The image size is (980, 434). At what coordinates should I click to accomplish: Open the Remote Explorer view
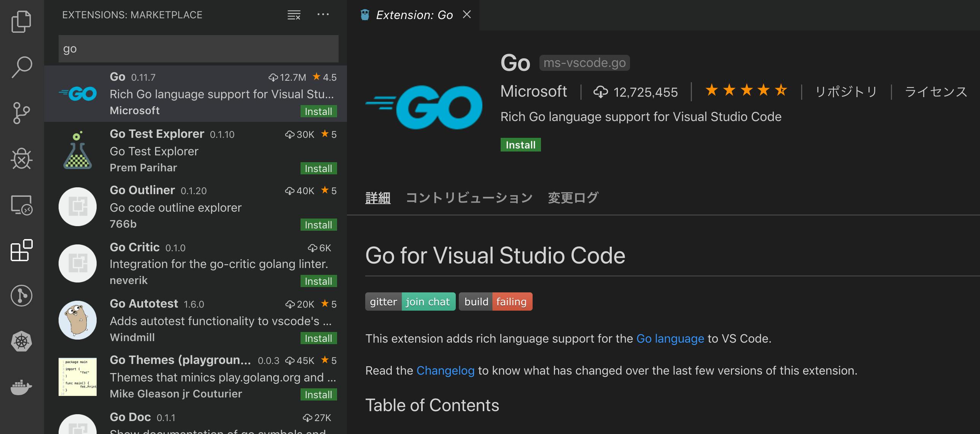coord(22,205)
